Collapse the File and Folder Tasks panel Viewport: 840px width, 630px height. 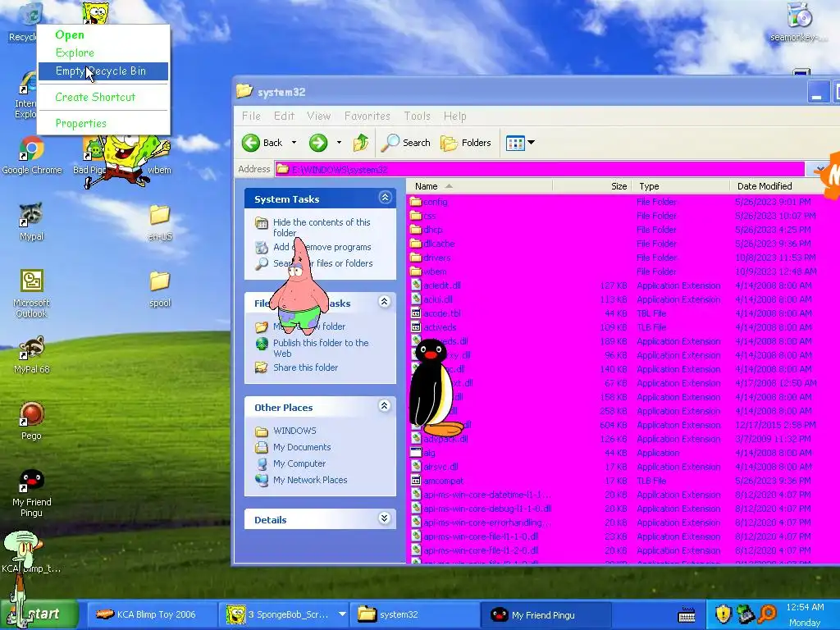point(384,302)
